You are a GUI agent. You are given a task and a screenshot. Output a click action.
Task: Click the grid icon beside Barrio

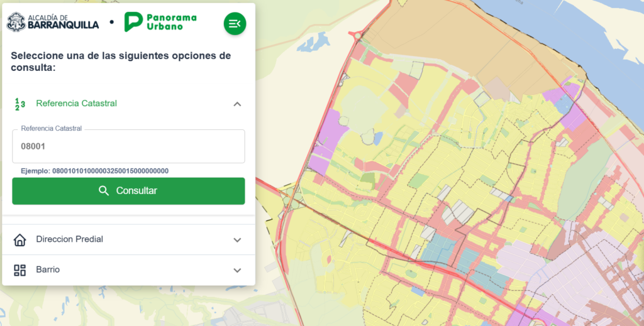click(20, 270)
